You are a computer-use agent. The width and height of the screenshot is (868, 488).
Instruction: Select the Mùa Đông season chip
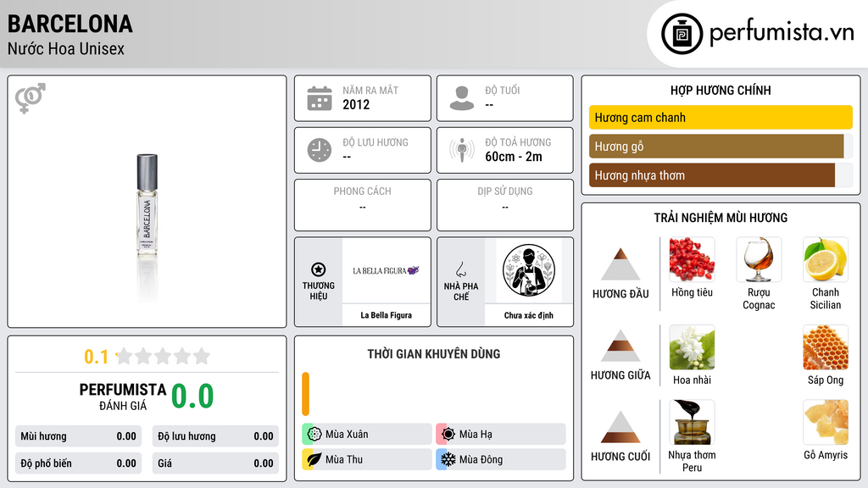click(x=501, y=459)
